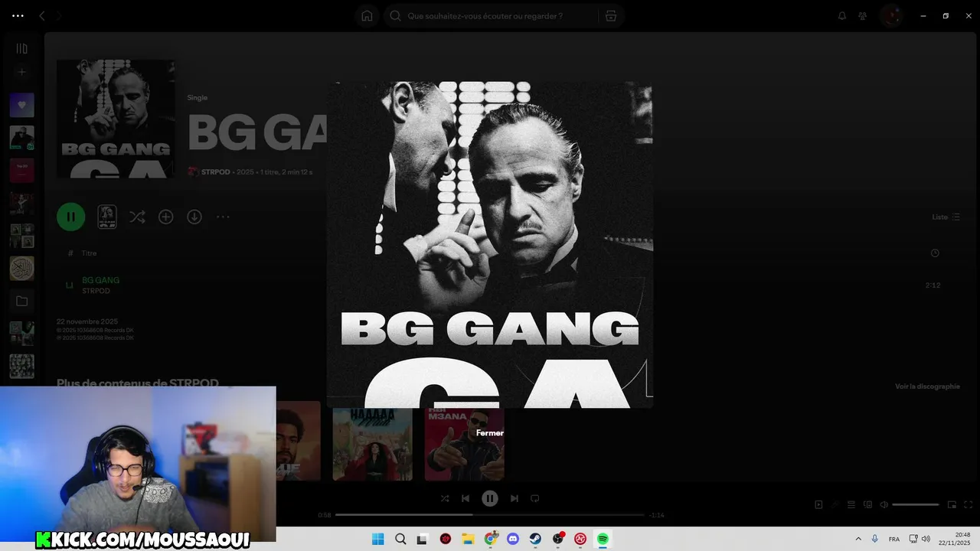980x551 pixels.
Task: Open friend activity icon
Action: (863, 16)
